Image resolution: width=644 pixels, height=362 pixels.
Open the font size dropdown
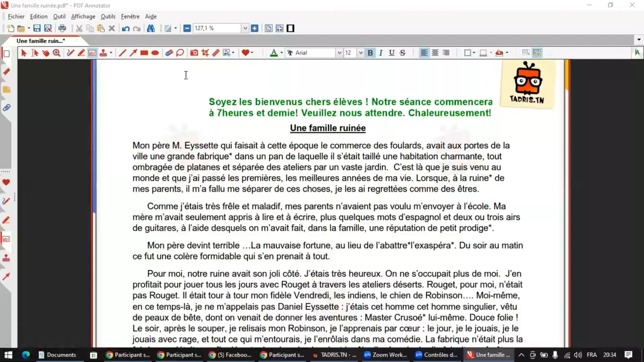click(x=361, y=53)
